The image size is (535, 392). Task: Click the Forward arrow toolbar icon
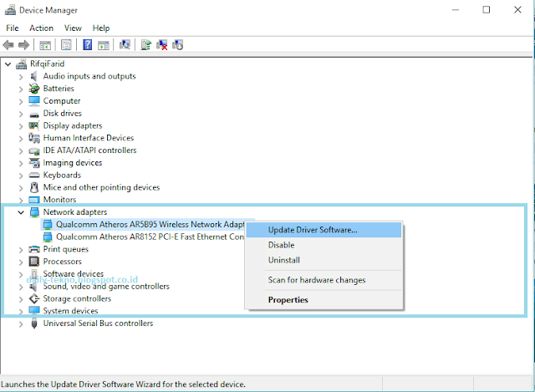click(x=23, y=44)
